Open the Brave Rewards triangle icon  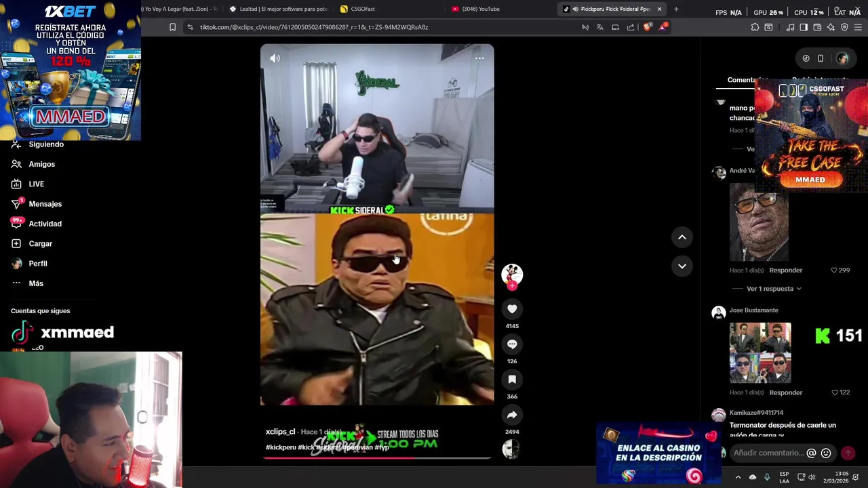[x=663, y=27]
